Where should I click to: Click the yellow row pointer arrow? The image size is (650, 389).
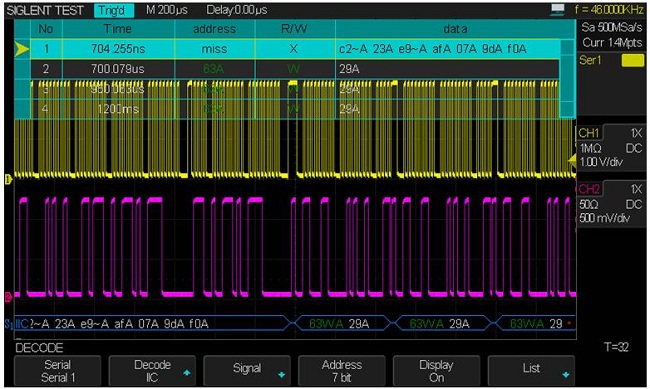coord(22,49)
